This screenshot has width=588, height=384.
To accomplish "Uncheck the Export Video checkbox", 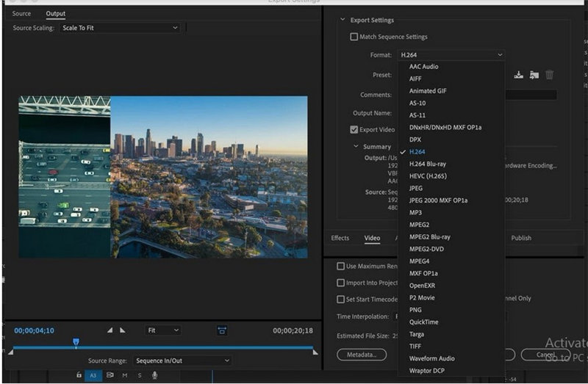I will click(354, 130).
